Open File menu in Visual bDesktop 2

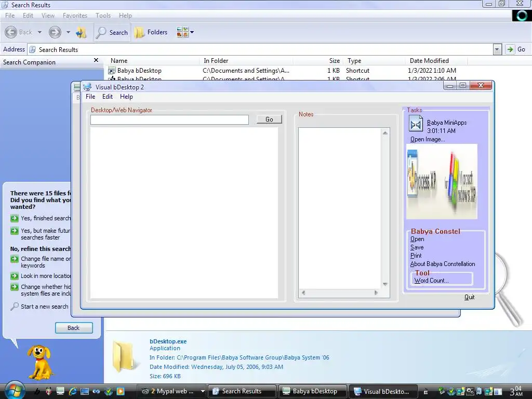point(90,97)
